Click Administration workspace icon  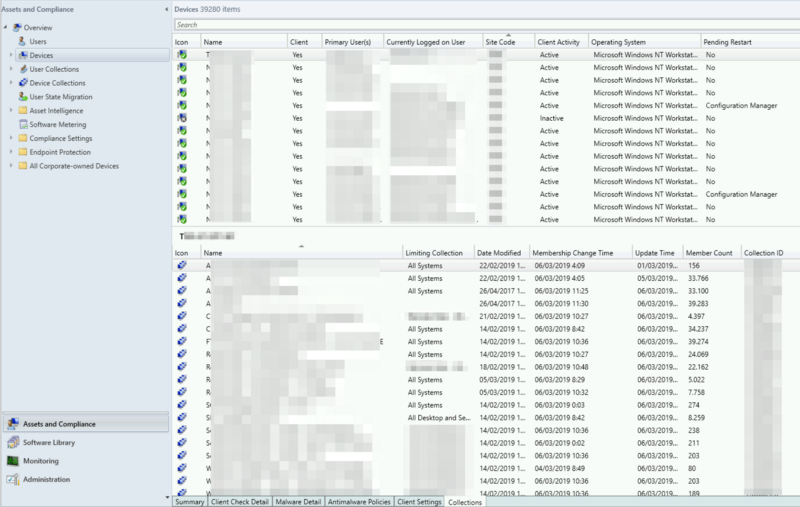(x=13, y=479)
